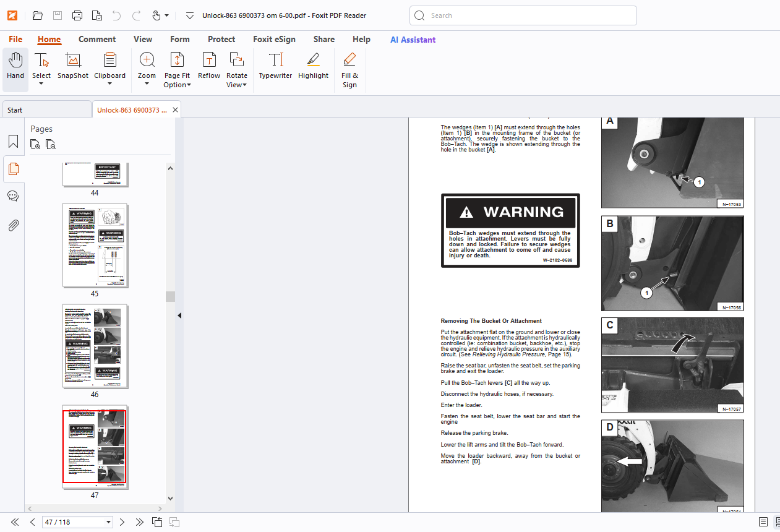Click the reduce page thumbnails icon
The width and height of the screenshot is (780, 532).
point(51,145)
